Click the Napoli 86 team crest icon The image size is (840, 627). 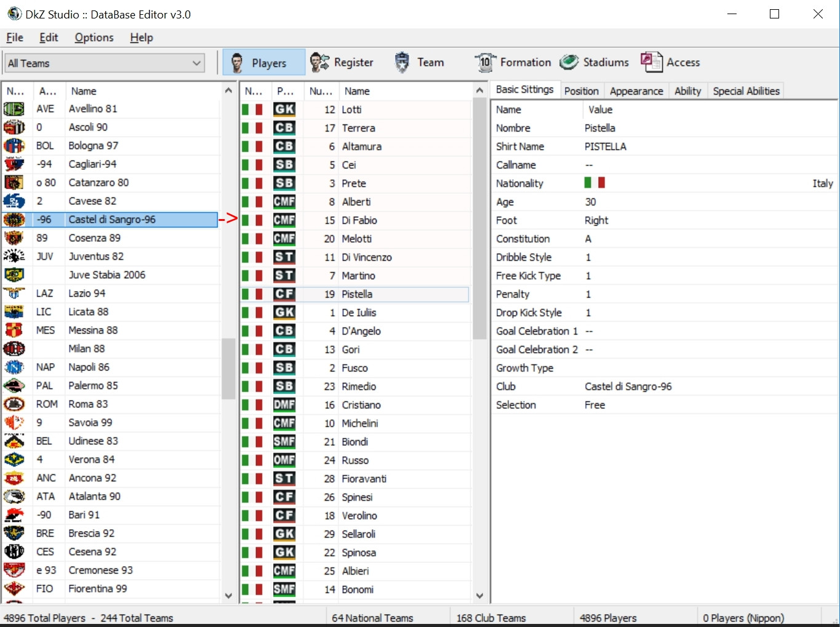click(14, 367)
